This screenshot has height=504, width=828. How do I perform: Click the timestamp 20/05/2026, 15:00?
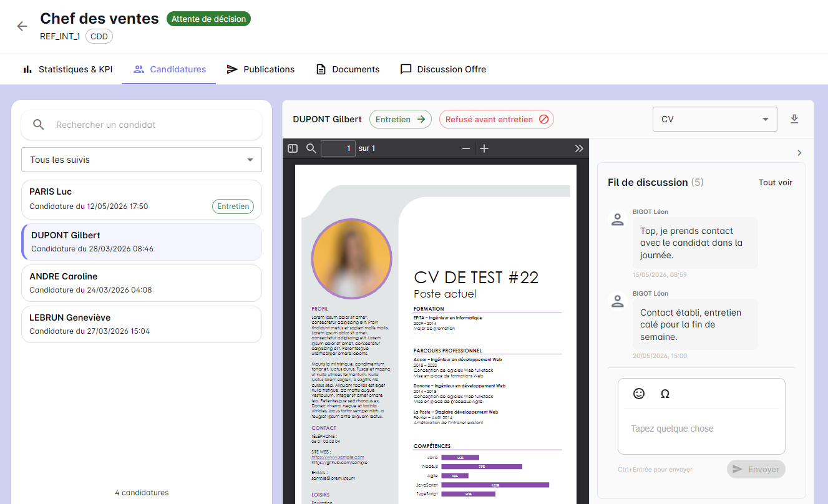tap(660, 356)
